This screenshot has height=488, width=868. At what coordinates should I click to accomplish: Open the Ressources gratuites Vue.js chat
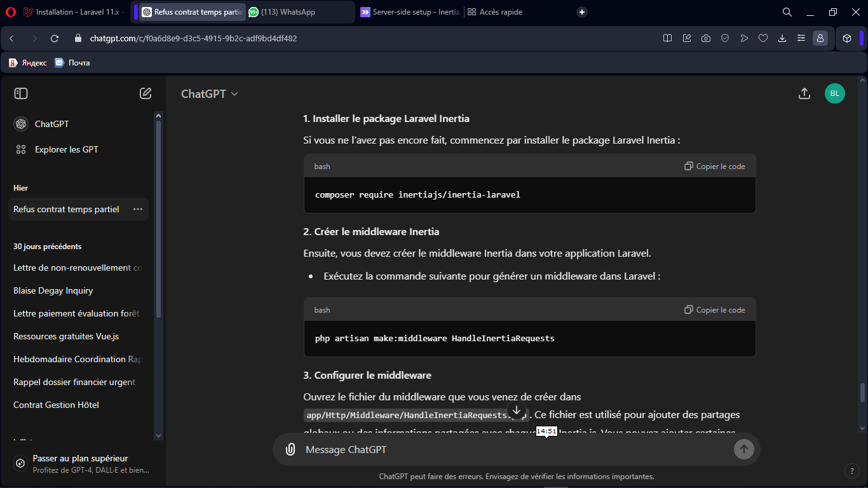click(66, 336)
